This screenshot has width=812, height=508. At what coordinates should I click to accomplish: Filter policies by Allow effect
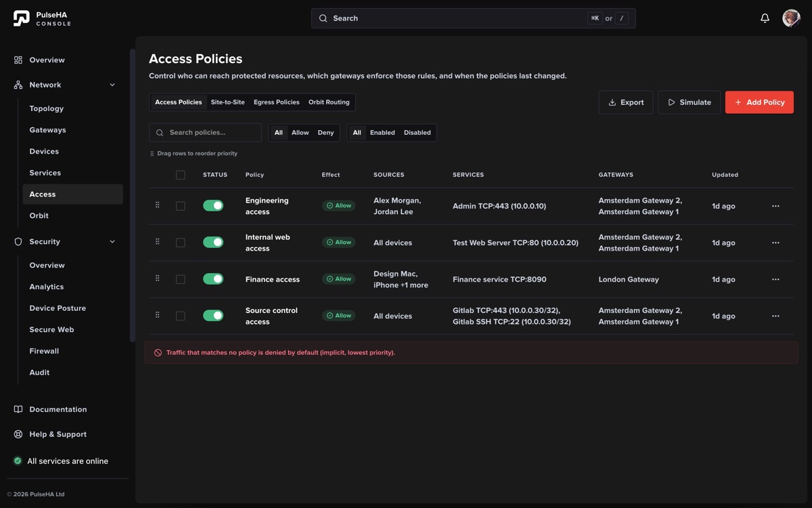(300, 133)
